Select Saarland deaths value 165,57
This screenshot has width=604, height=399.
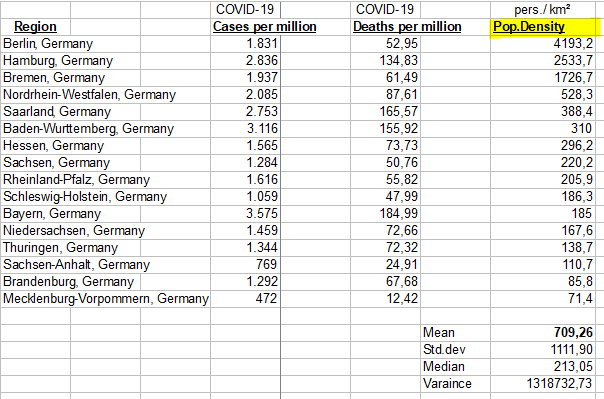tap(399, 111)
